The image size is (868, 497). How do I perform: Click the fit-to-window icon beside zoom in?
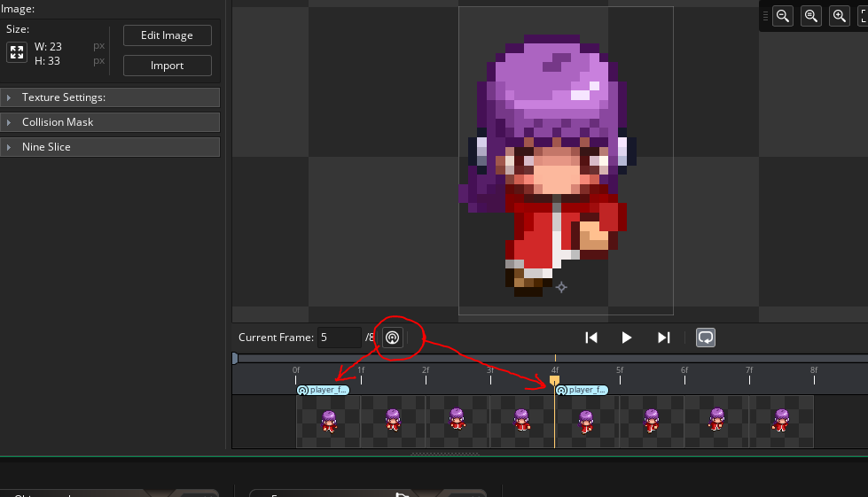pos(863,16)
